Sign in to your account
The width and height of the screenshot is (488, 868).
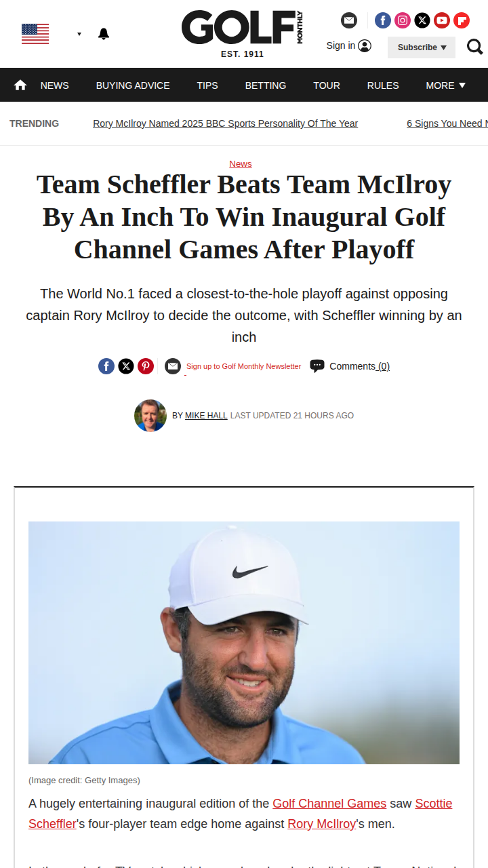click(x=348, y=45)
